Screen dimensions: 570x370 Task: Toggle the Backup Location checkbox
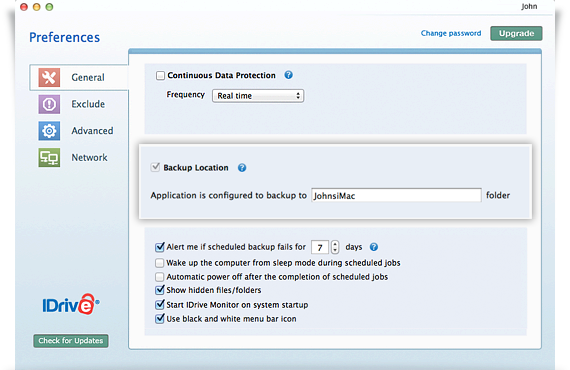(x=155, y=167)
